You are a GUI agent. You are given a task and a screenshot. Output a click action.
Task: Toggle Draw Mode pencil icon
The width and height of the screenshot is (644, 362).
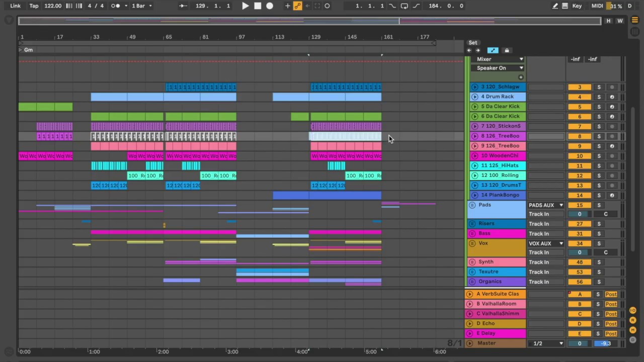click(555, 6)
